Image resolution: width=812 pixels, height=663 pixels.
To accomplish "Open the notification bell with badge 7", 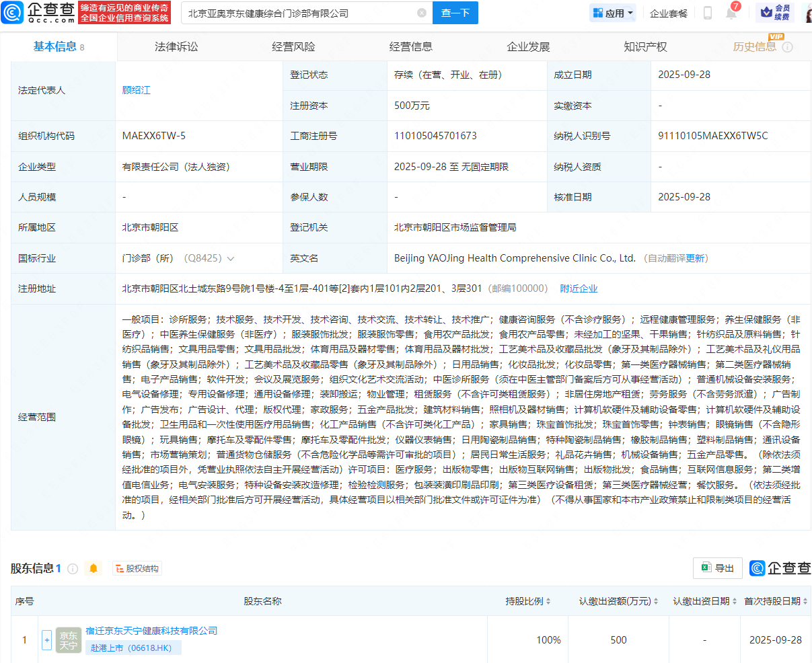I will click(x=732, y=12).
